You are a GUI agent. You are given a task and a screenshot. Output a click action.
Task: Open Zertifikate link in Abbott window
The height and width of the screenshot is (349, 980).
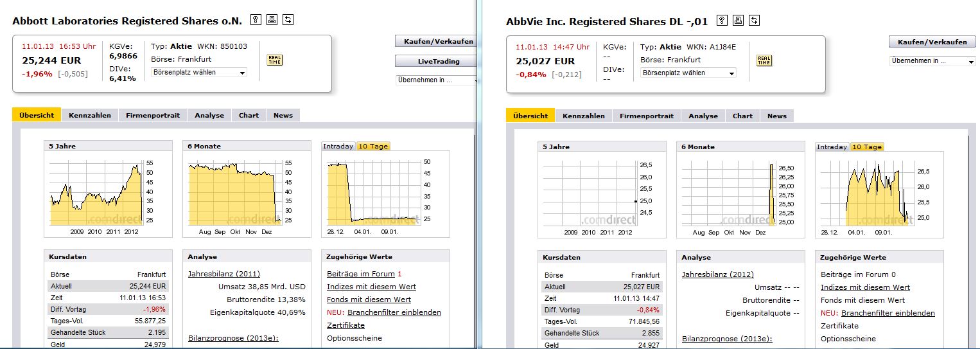pyautogui.click(x=346, y=325)
